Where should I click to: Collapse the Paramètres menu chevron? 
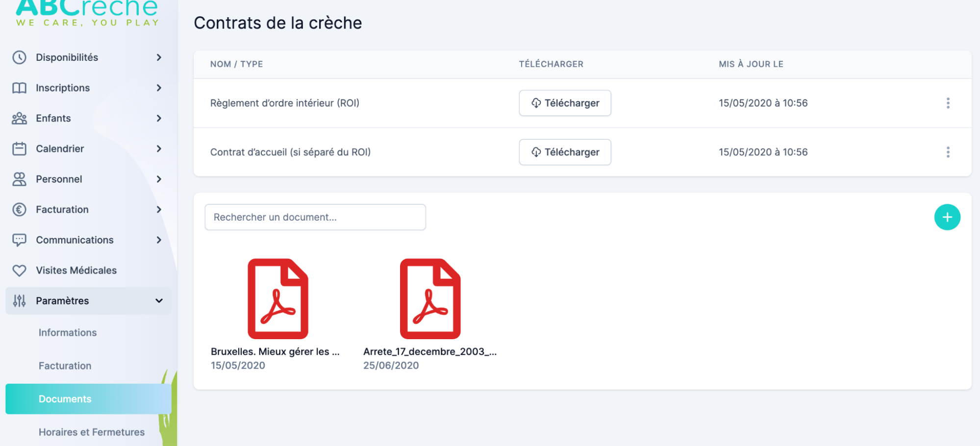(159, 300)
